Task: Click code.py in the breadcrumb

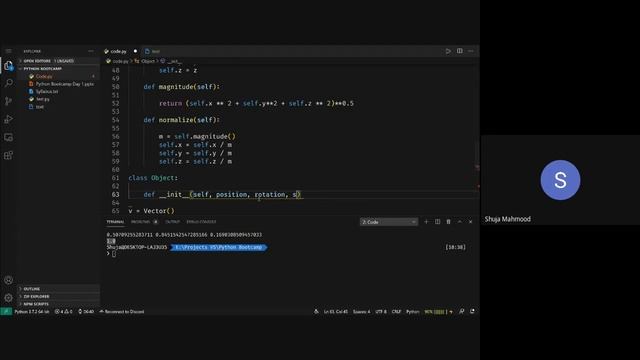Action: (120, 61)
